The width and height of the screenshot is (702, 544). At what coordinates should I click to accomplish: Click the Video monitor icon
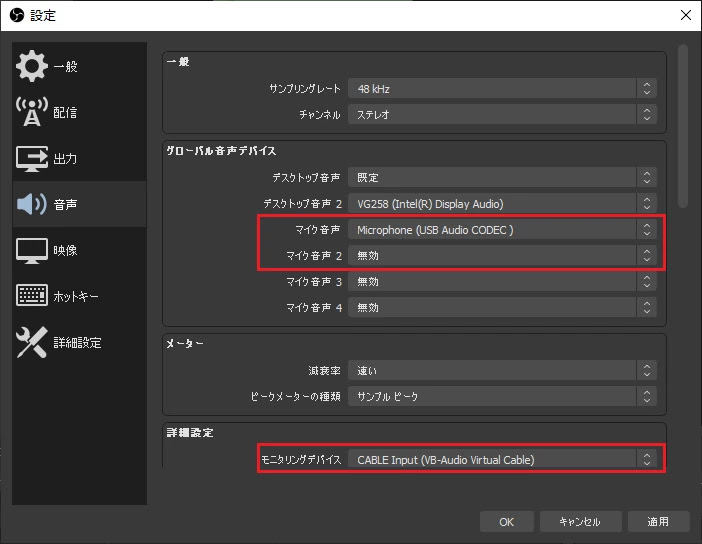point(31,250)
